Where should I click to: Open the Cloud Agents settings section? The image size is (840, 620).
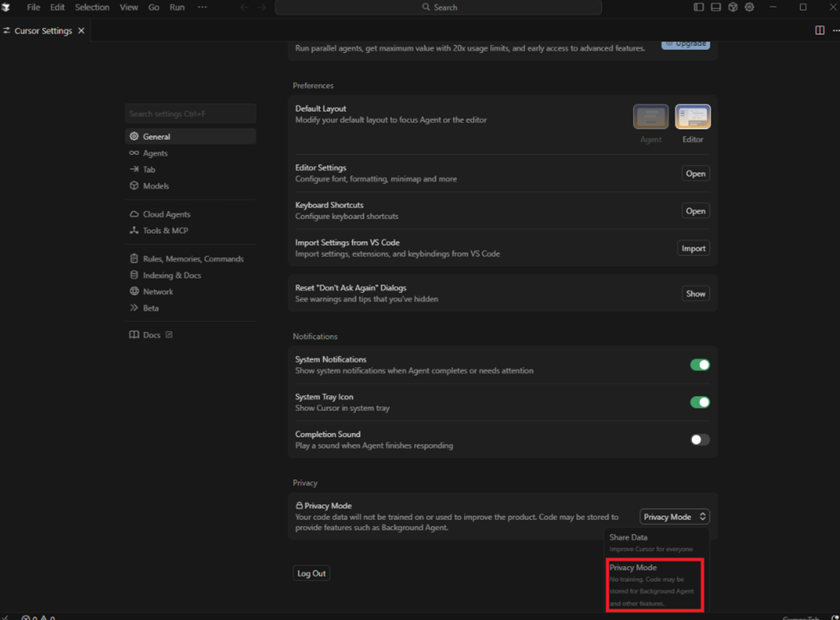(x=191, y=214)
